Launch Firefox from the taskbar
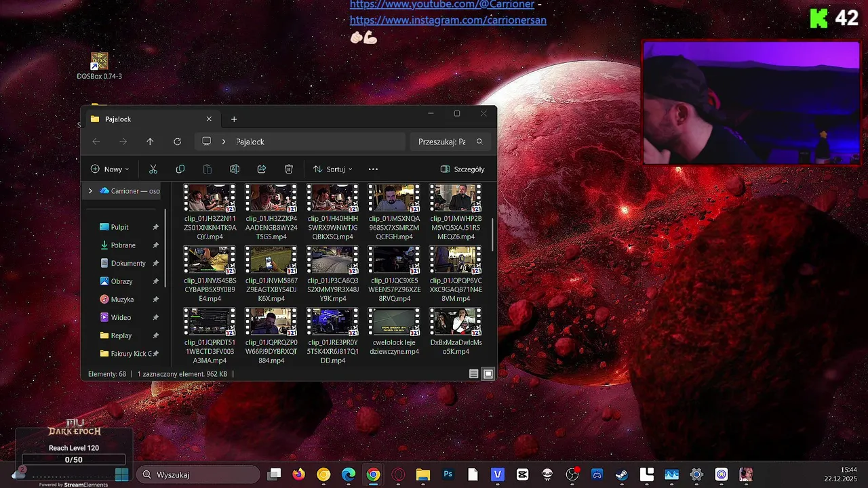The height and width of the screenshot is (488, 868). 299,474
